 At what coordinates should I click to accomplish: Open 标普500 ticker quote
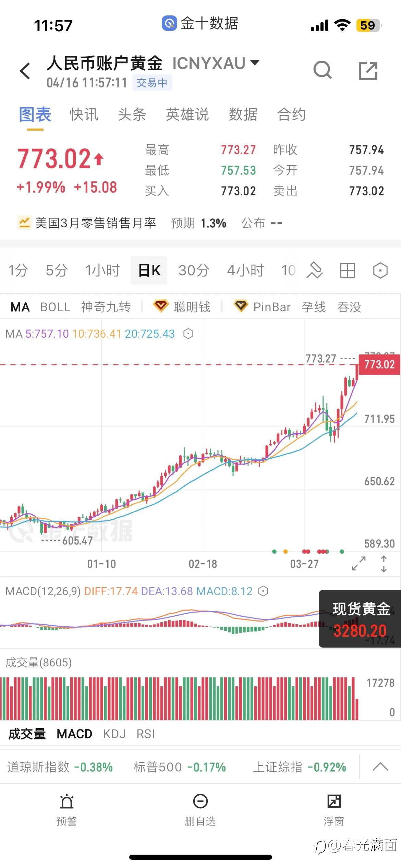coord(180,767)
